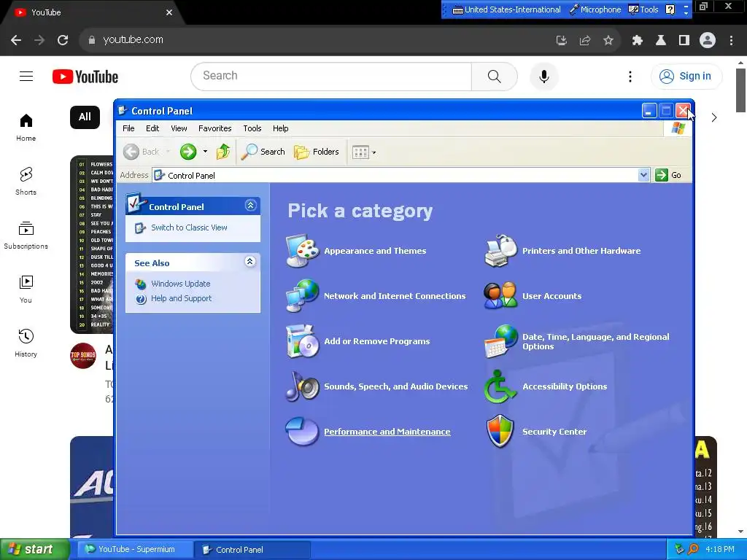Click the Add or Remove Programs icon

click(303, 341)
